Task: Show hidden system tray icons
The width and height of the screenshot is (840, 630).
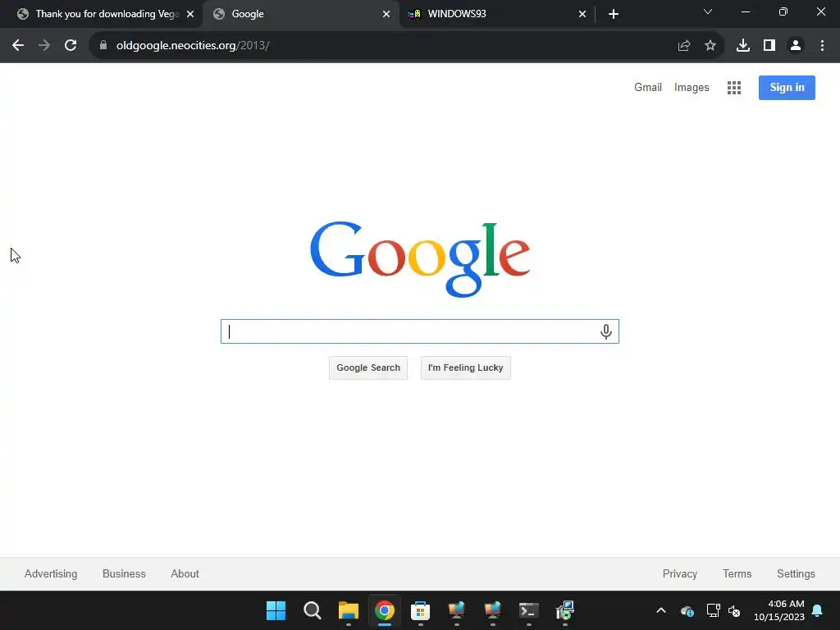Action: tap(661, 610)
